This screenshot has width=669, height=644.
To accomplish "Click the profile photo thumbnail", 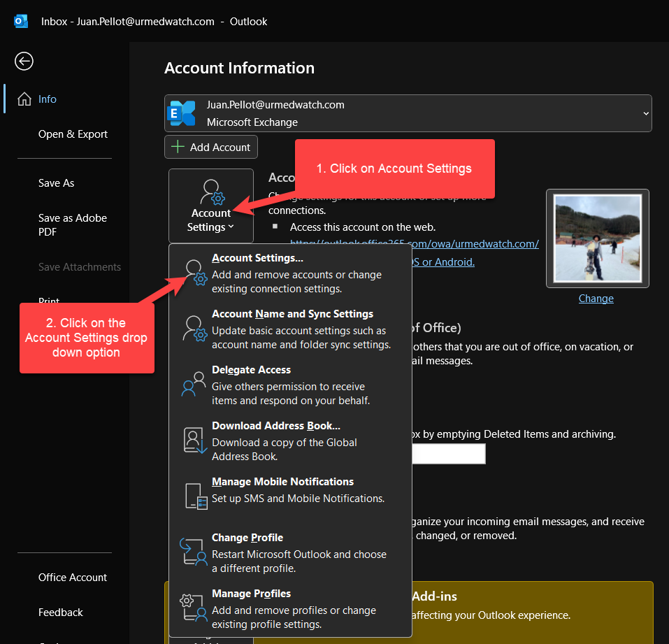I will [597, 239].
